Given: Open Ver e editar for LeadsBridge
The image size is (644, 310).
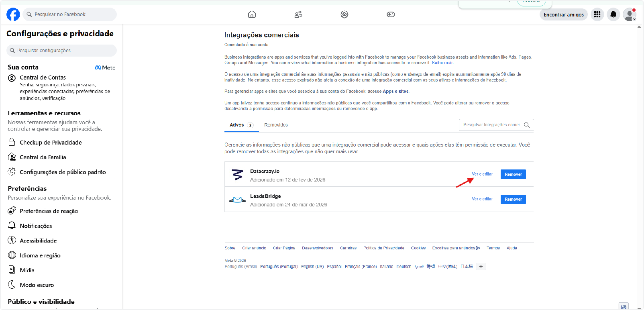Looking at the screenshot, I should (x=482, y=199).
